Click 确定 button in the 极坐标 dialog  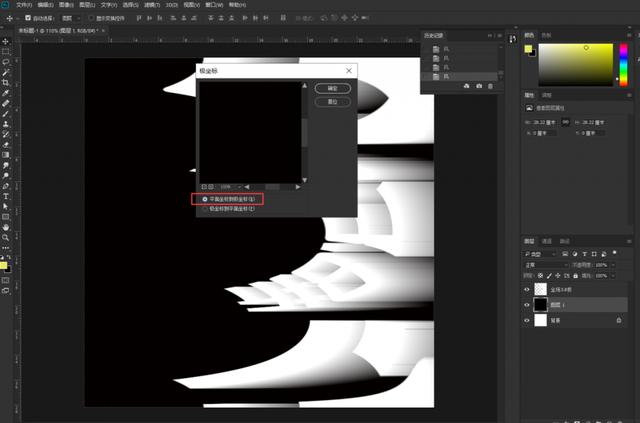[x=333, y=88]
